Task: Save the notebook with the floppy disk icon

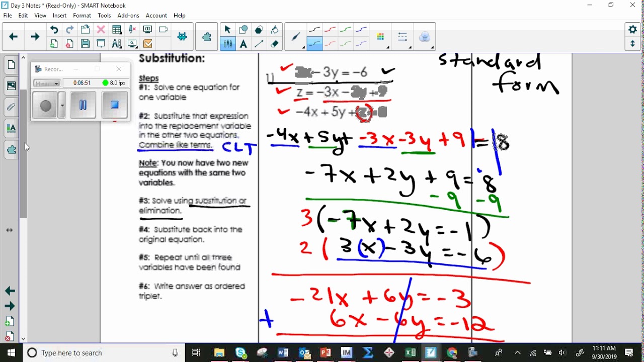Action: (x=85, y=44)
